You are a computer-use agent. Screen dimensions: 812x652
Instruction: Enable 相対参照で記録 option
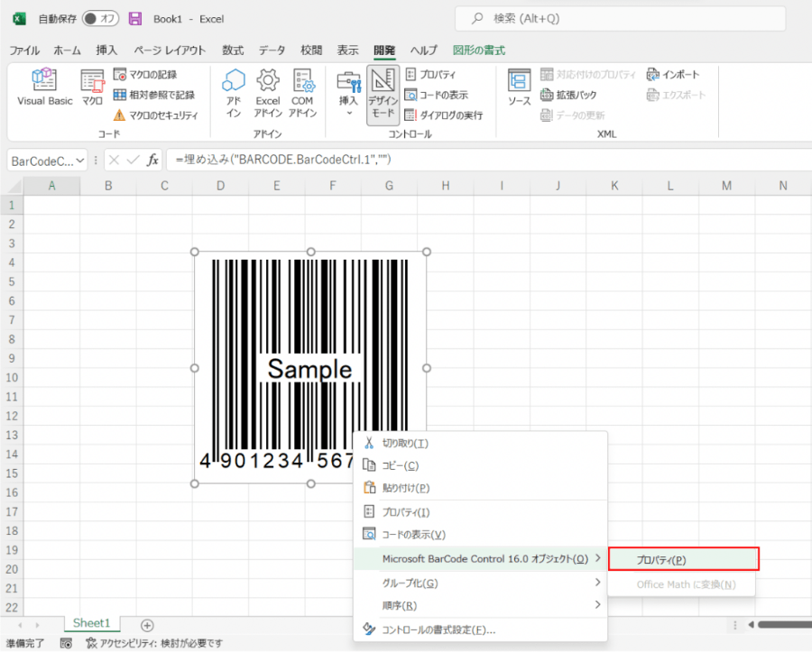(x=153, y=95)
